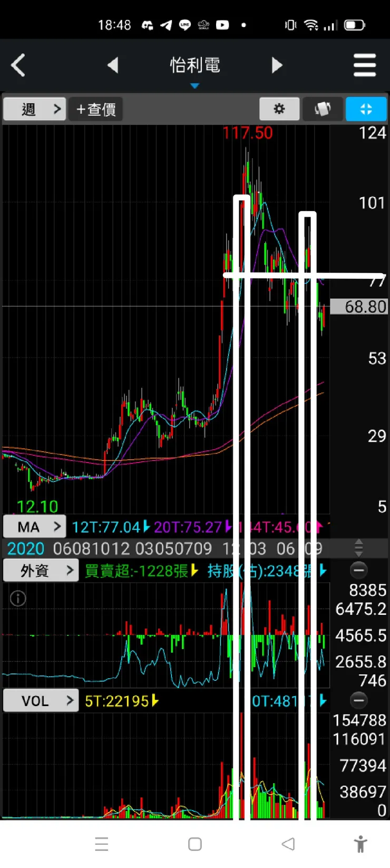Tap the battery status icon
This screenshot has height=868, width=390.
pyautogui.click(x=354, y=25)
